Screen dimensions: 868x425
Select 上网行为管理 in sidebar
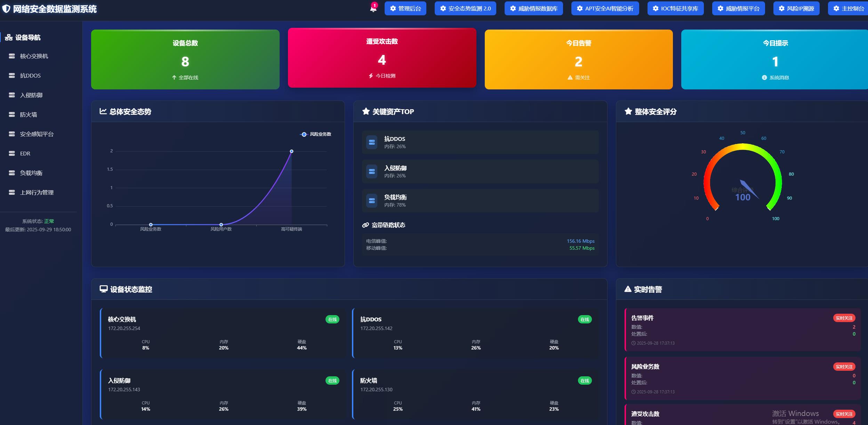pyautogui.click(x=37, y=192)
